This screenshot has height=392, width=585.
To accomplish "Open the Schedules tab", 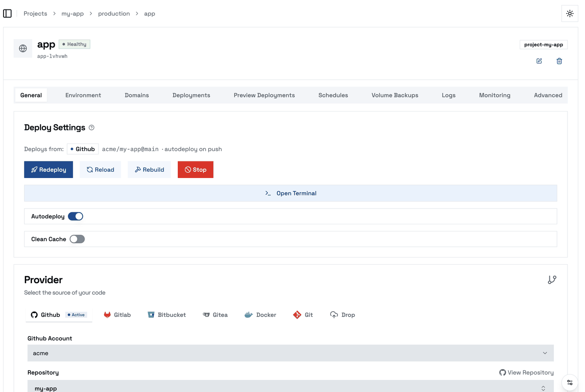I will tap(333, 95).
